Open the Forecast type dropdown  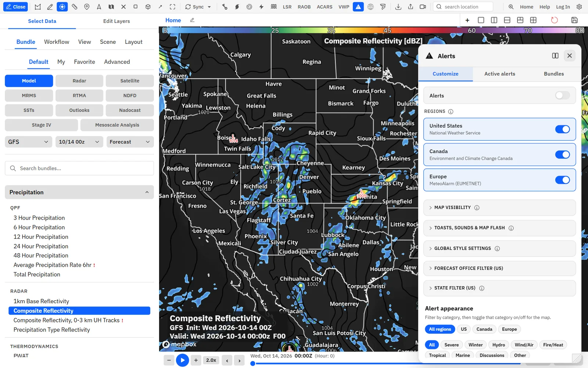[130, 142]
